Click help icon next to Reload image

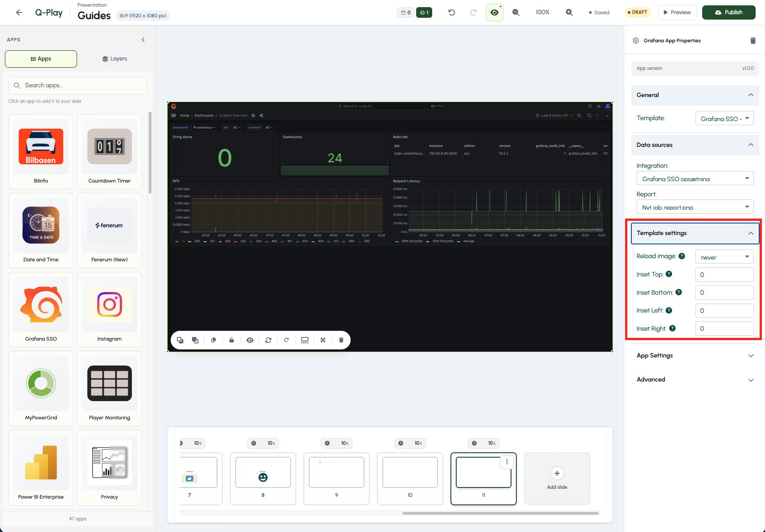(x=682, y=256)
